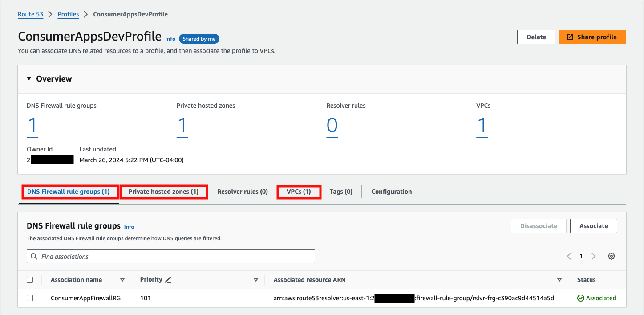This screenshot has width=644, height=315.
Task: Click the edit pencil icon beside Priority
Action: pos(168,280)
